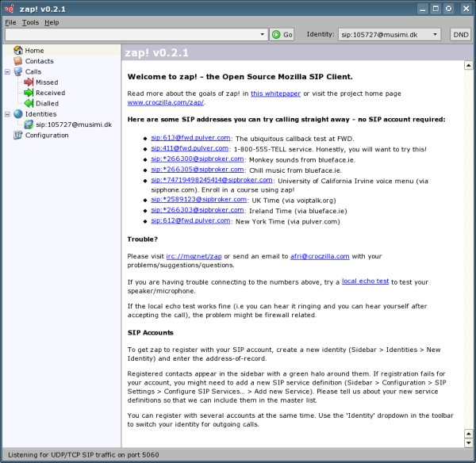Image resolution: width=476 pixels, height=463 pixels.
Task: Click the scrollbar down arrow at bottom
Action: coord(468,443)
